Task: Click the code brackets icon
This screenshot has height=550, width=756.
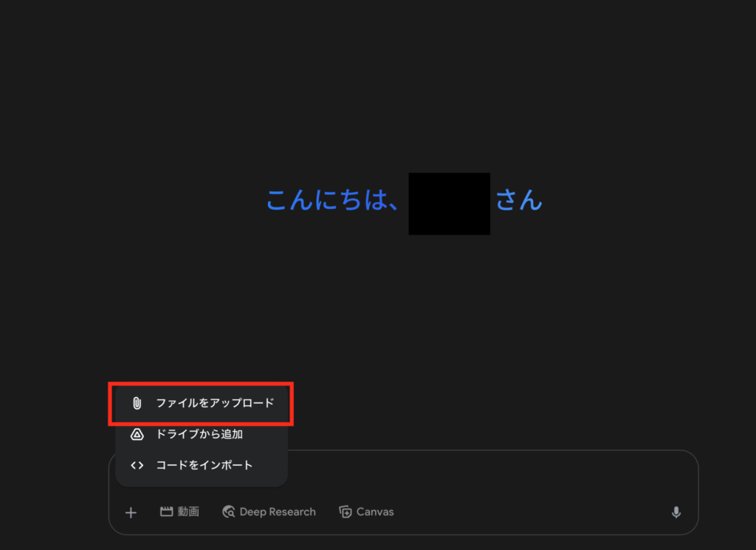Action: pos(137,465)
